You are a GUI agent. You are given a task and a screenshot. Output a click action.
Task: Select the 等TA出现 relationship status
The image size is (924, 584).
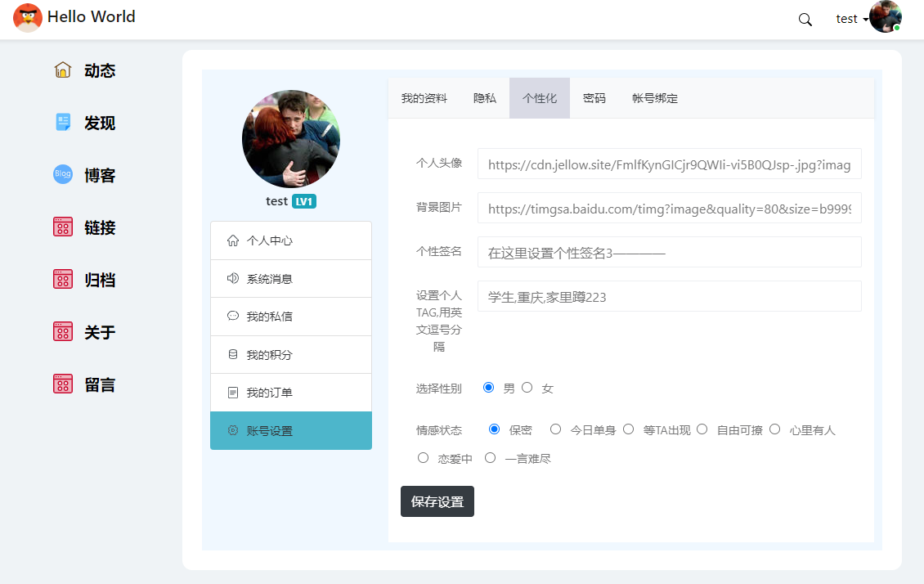click(x=628, y=429)
